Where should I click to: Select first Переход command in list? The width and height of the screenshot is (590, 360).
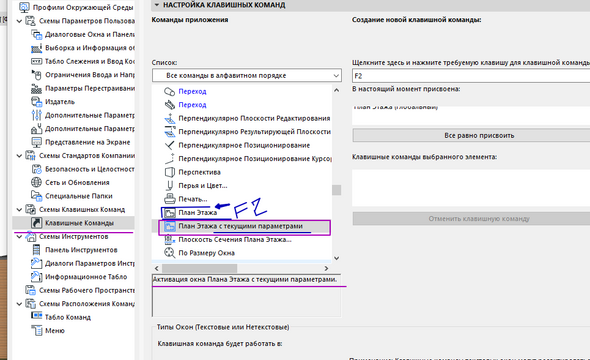(x=192, y=91)
